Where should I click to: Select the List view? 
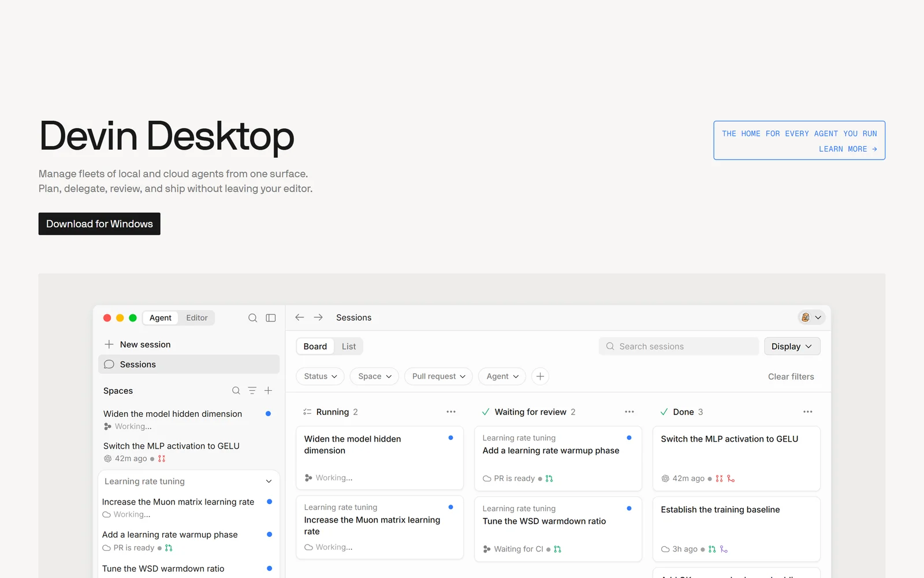click(x=349, y=346)
